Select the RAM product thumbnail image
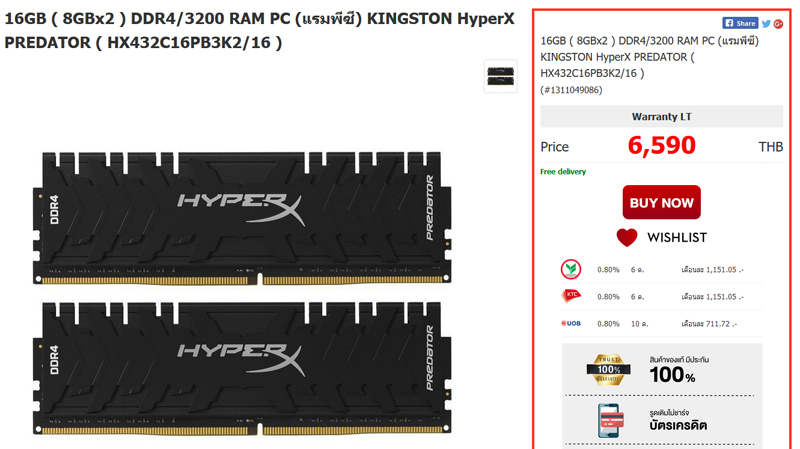This screenshot has width=800, height=449. tap(501, 77)
